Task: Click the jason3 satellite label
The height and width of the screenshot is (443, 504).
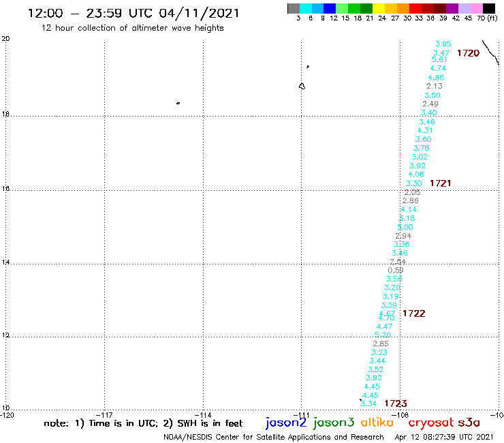Action: [334, 423]
